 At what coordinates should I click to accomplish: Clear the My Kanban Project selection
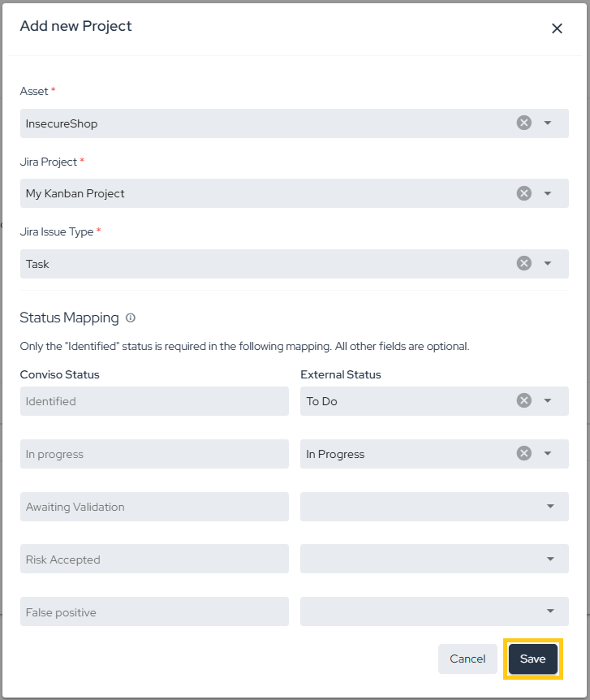point(524,193)
